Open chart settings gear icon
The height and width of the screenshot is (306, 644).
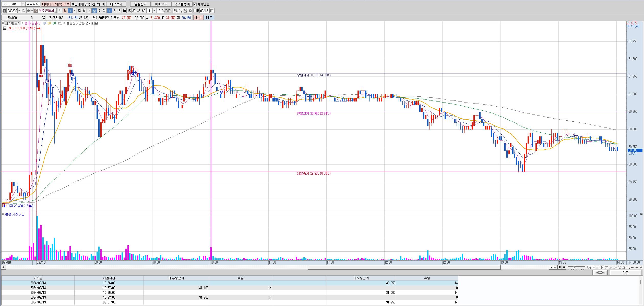(x=190, y=11)
